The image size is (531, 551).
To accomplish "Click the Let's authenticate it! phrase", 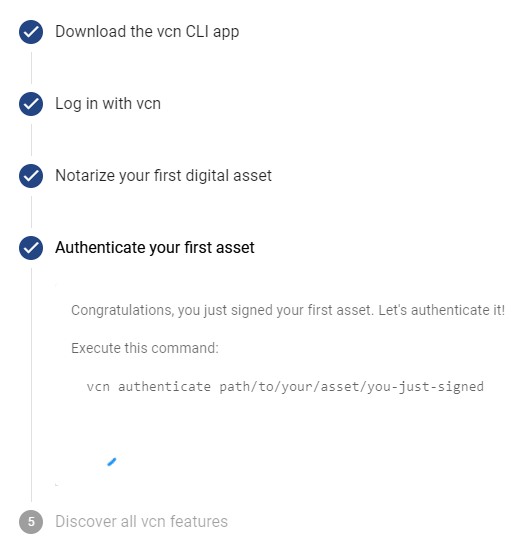I will [x=442, y=310].
